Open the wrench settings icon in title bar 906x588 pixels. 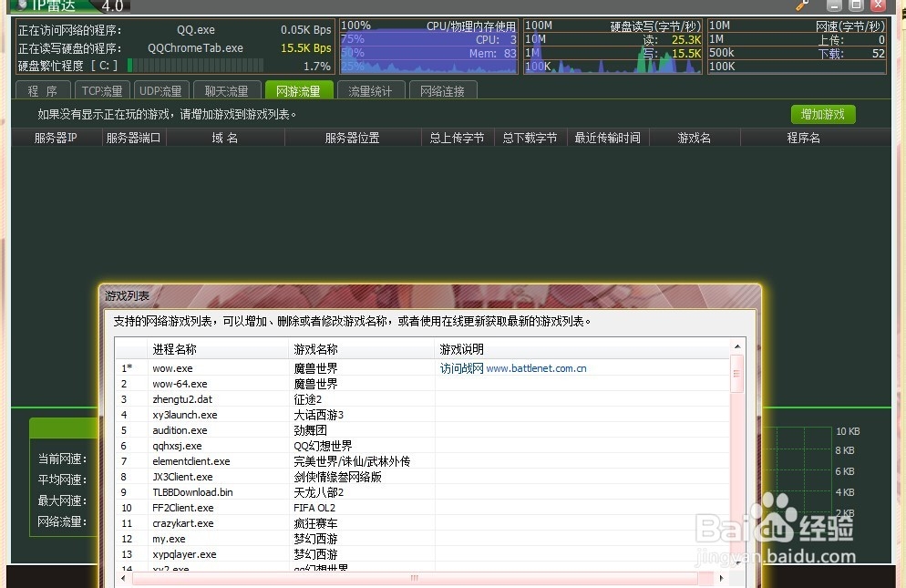click(802, 5)
